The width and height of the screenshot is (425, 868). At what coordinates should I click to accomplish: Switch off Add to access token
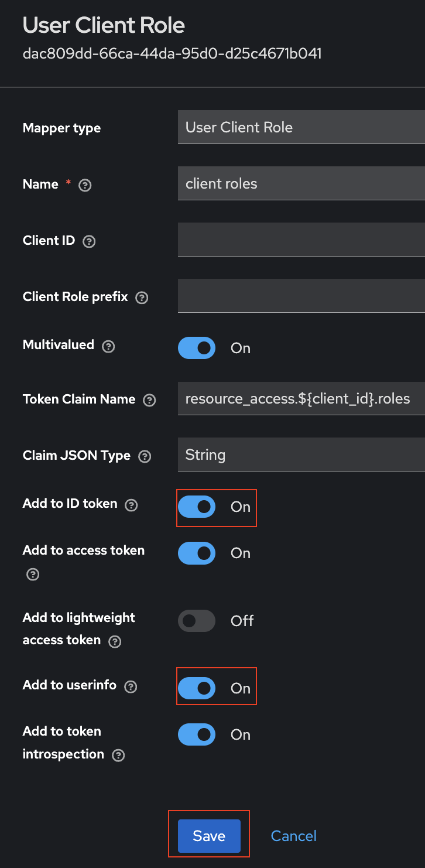[x=197, y=553]
